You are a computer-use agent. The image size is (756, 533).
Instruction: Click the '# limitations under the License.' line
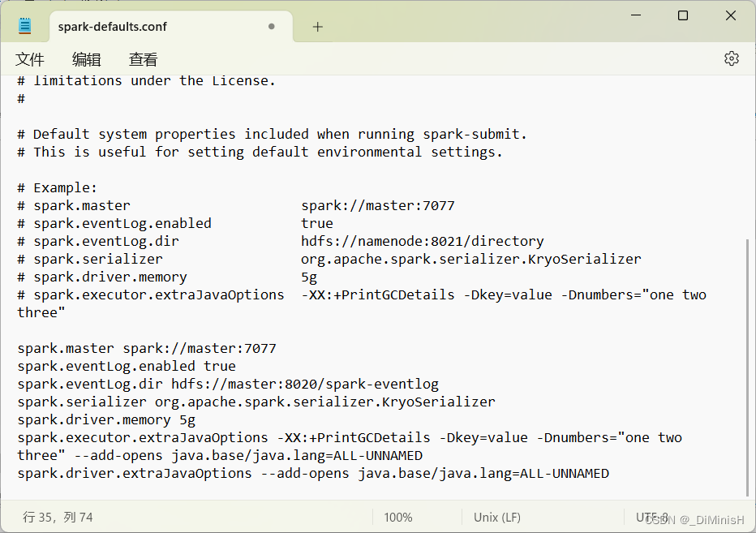point(146,80)
